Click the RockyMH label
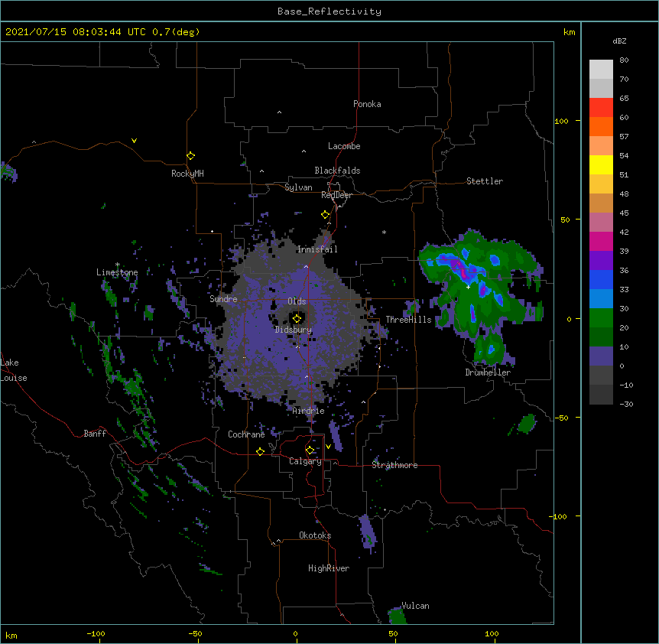 (x=187, y=174)
